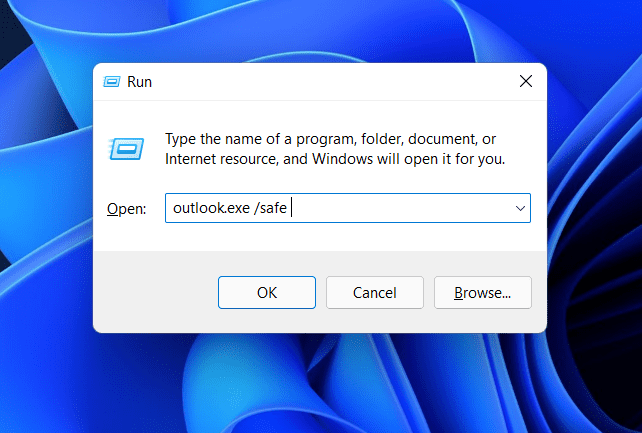The width and height of the screenshot is (642, 433).
Task: Click the "Open:" label
Action: pyautogui.click(x=126, y=208)
